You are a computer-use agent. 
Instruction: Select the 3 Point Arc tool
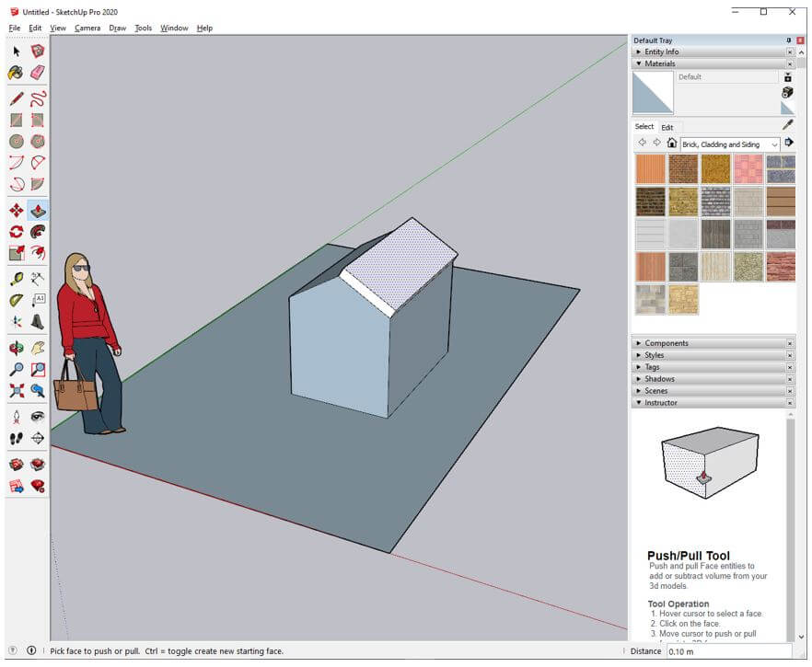16,184
